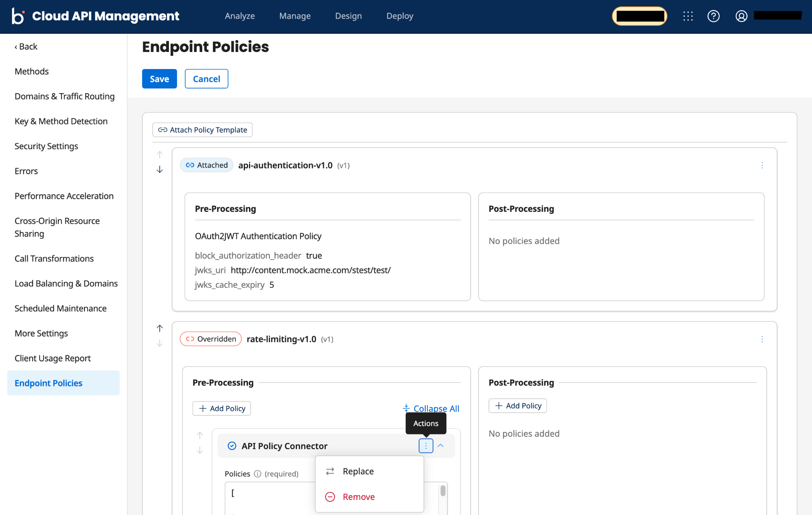
Task: Open Cross-Origin Resource Sharing
Action: click(57, 227)
